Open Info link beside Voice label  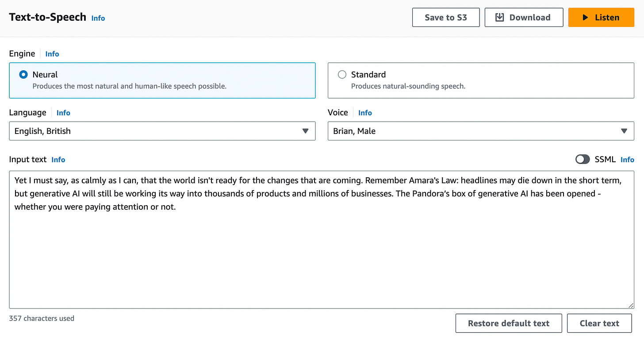click(365, 113)
